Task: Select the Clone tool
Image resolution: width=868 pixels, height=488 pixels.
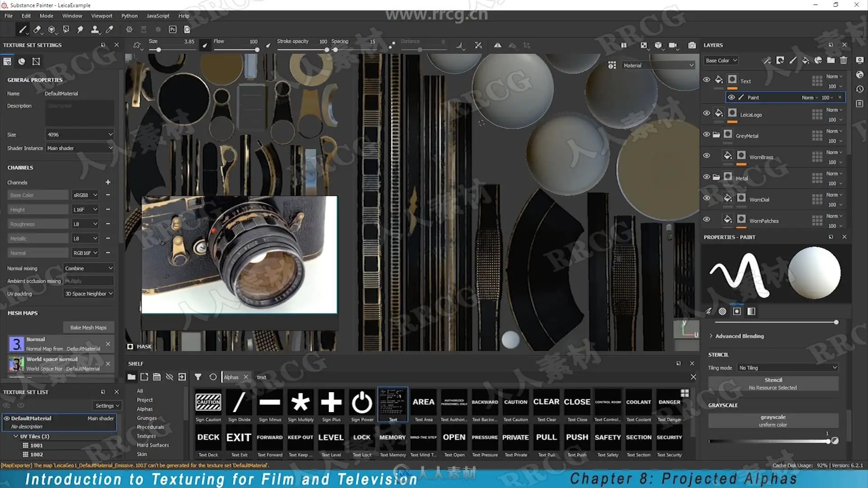Action: (95, 30)
